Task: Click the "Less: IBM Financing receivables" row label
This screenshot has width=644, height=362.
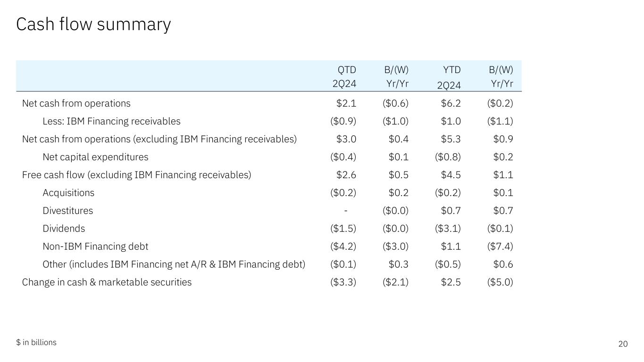Action: pos(111,121)
